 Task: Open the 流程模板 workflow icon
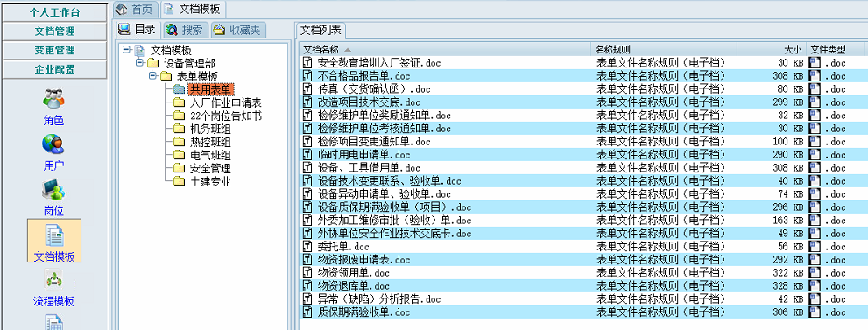53,280
